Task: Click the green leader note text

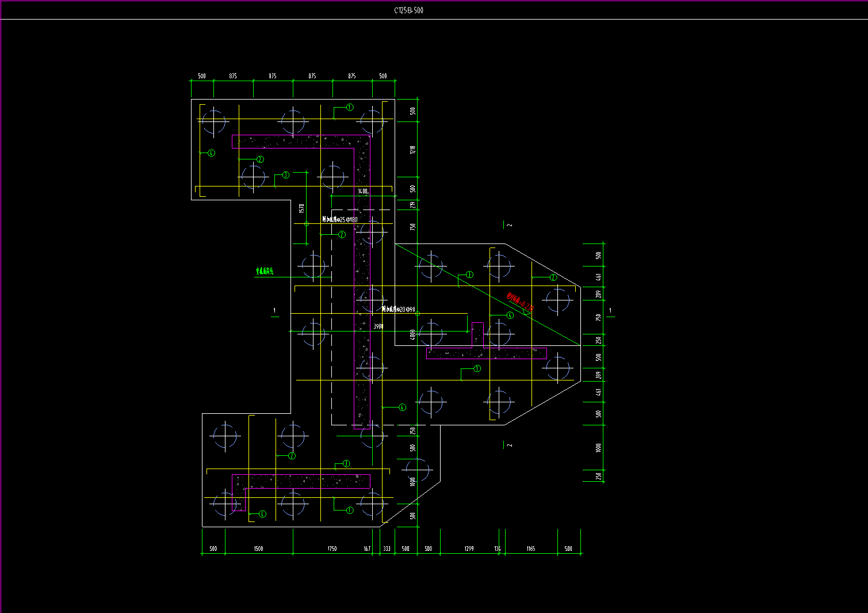Action: (265, 271)
